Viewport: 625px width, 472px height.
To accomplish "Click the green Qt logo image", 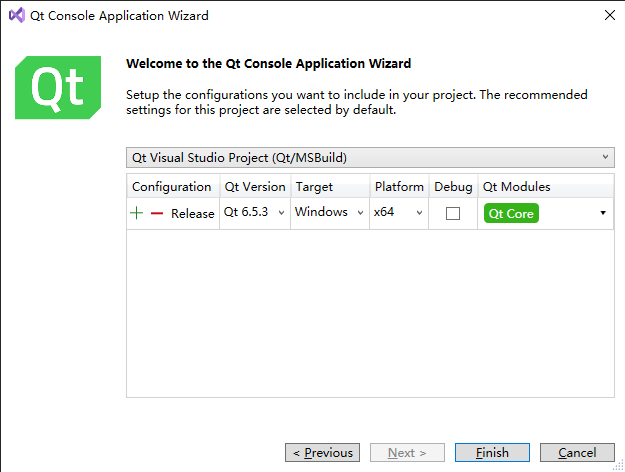I will click(58, 87).
